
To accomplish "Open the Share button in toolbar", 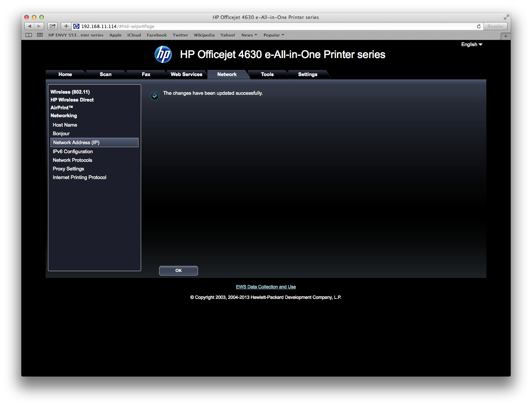I will click(x=53, y=26).
